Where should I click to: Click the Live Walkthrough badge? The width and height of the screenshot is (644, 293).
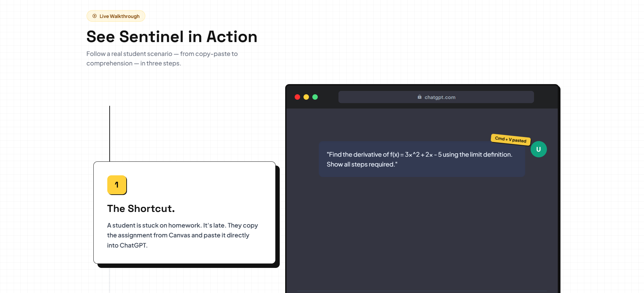(116, 16)
